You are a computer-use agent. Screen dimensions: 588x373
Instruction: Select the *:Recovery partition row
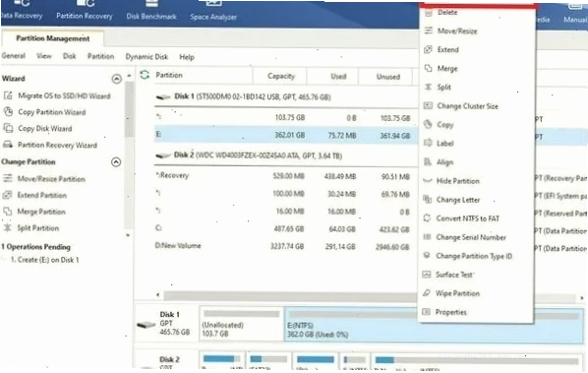point(286,175)
